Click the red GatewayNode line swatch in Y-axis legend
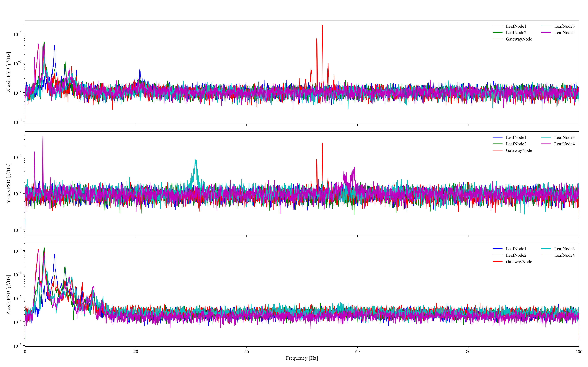 [497, 150]
